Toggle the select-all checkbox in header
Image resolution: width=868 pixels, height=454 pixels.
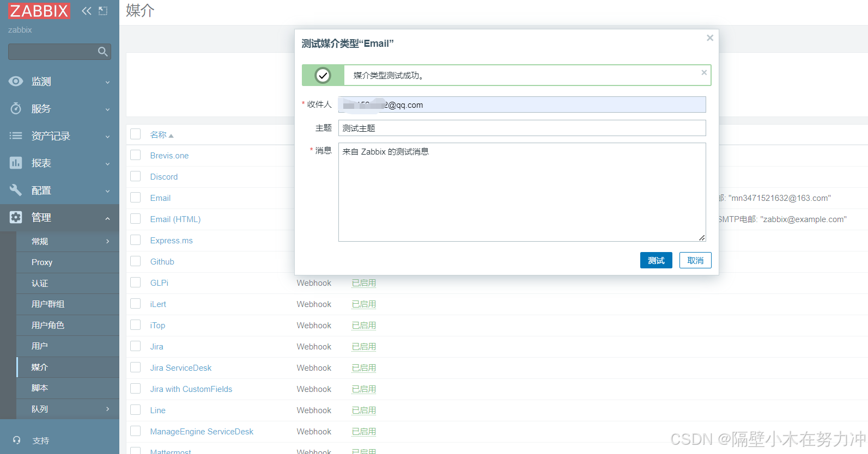click(136, 134)
